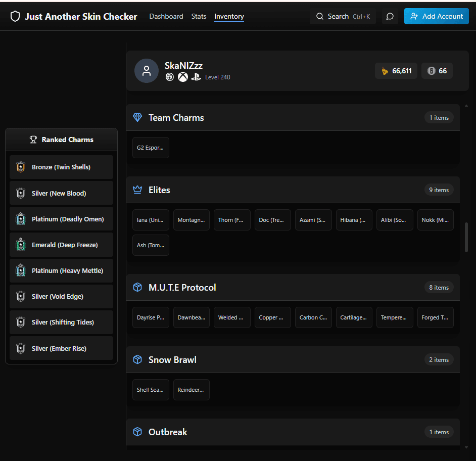Viewport: 476px width, 461px height.
Task: Click the scrollbar down arrow
Action: coord(466,447)
